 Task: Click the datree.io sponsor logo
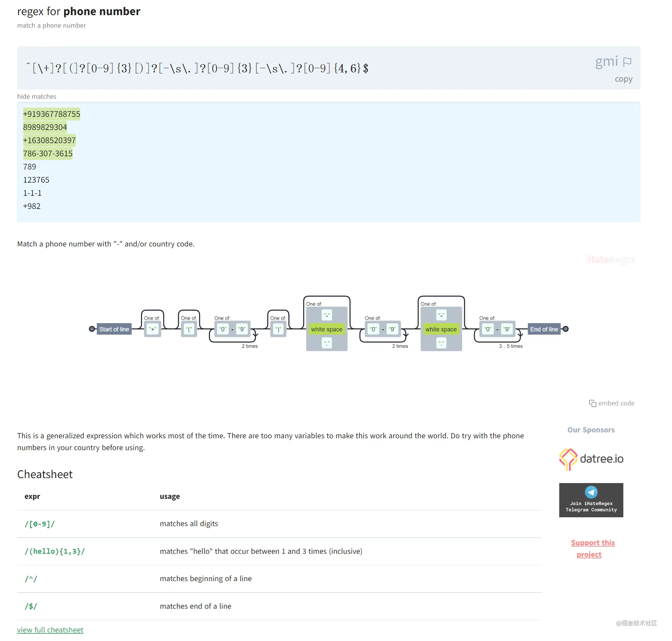tap(591, 459)
